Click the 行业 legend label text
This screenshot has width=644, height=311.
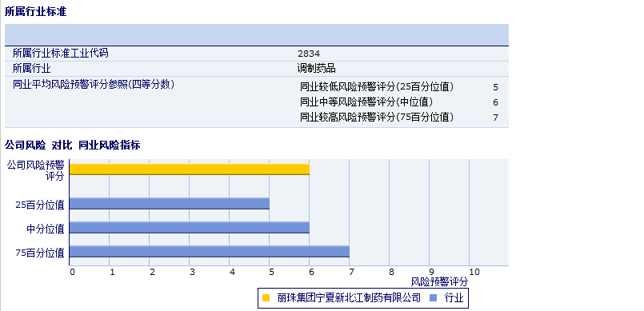click(x=454, y=298)
